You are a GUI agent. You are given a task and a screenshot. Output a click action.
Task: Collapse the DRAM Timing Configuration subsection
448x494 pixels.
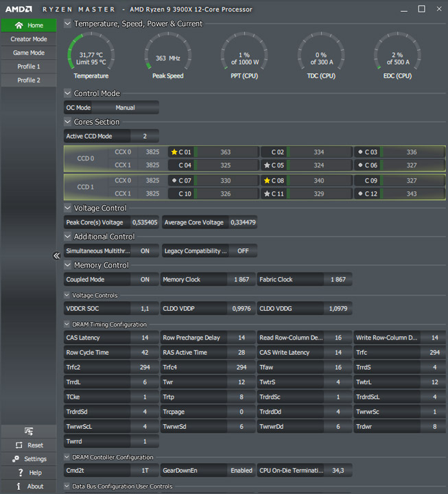(x=67, y=324)
